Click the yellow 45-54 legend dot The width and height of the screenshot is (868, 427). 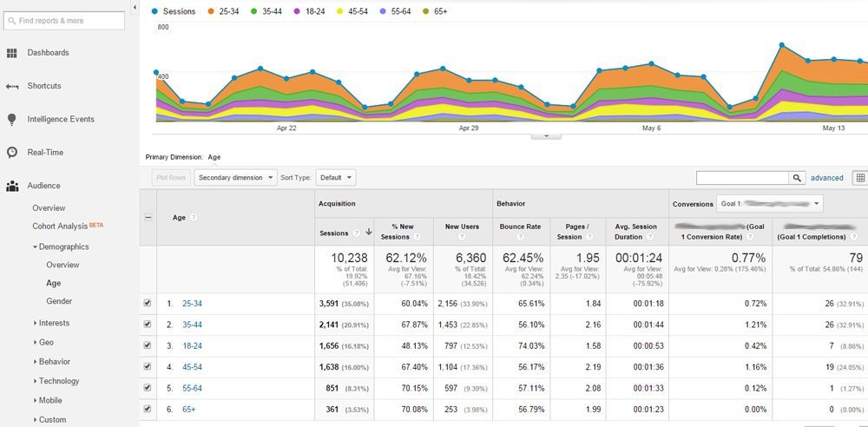[x=339, y=11]
